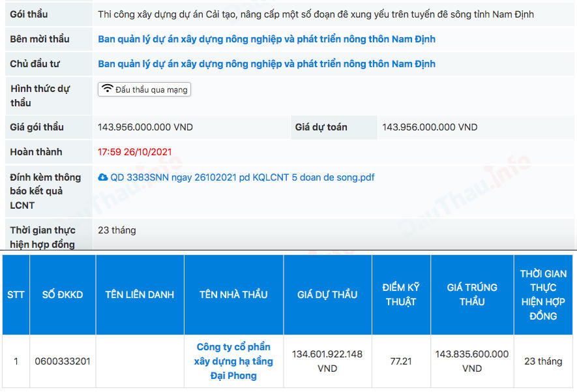Click the SỐ ĐKKD column header
The height and width of the screenshot is (392, 577).
(x=63, y=294)
